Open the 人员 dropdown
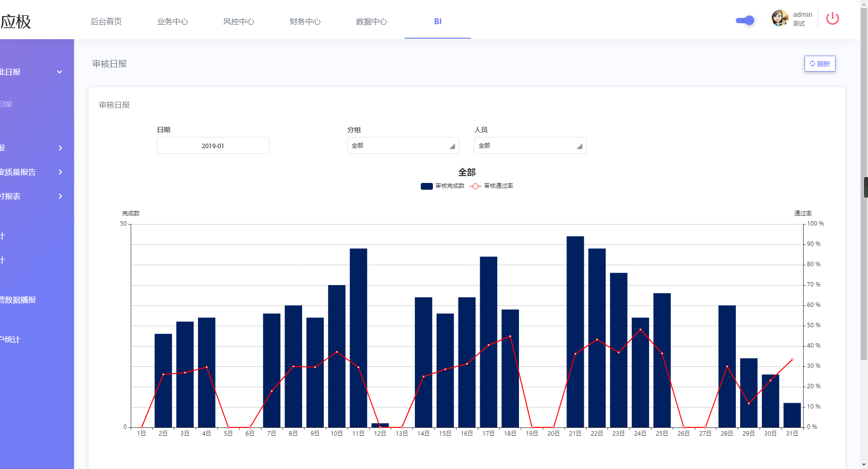This screenshot has height=469, width=868. [530, 146]
